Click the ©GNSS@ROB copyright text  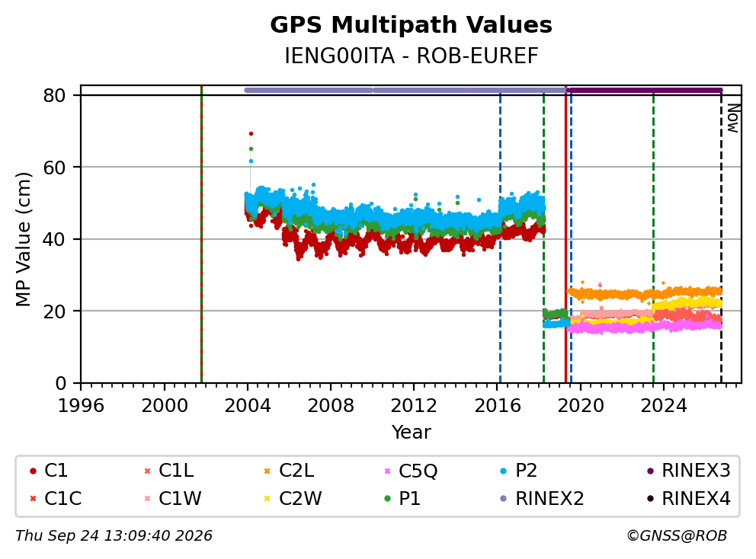coord(677,535)
